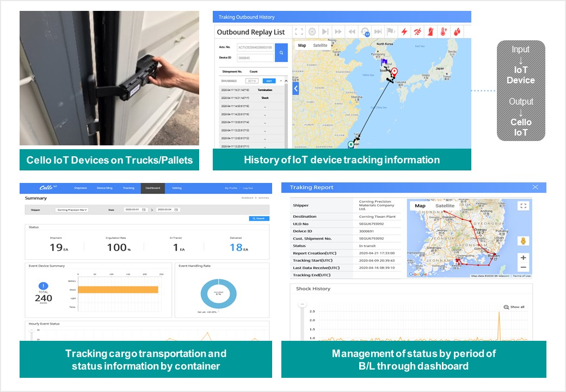Click the Street View pegman icon
This screenshot has width=566, height=392.
tap(523, 241)
